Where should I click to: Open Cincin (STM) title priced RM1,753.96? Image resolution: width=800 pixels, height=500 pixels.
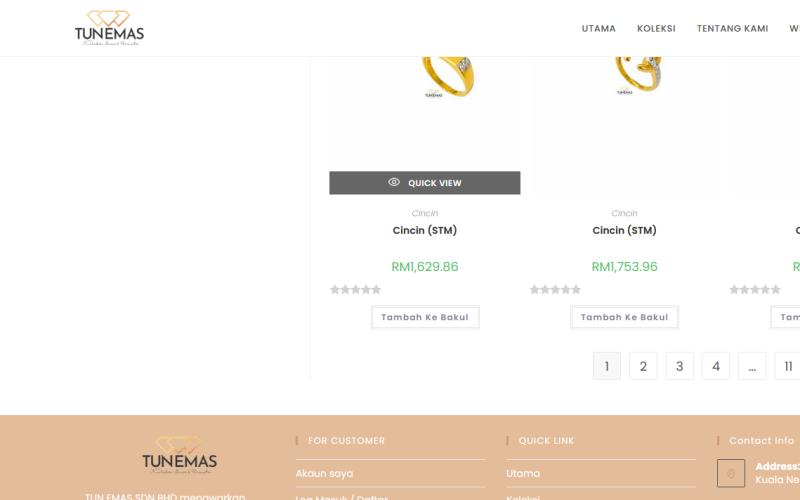624,230
